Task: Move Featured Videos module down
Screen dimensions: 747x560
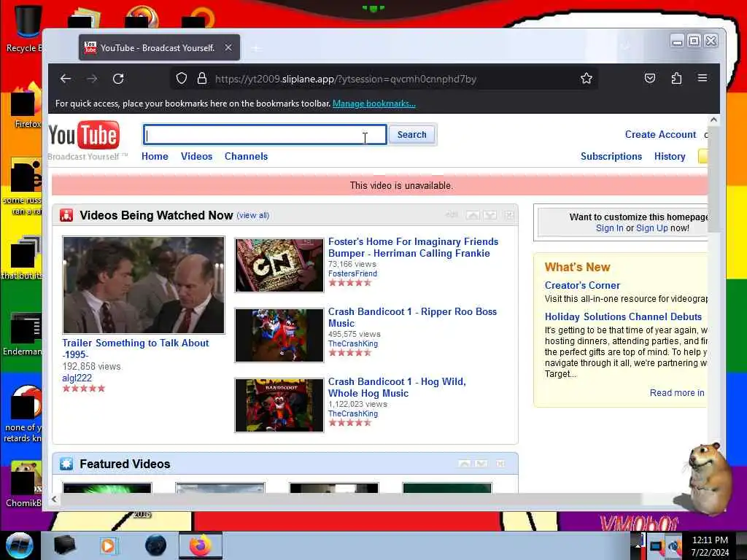Action: coord(481,463)
